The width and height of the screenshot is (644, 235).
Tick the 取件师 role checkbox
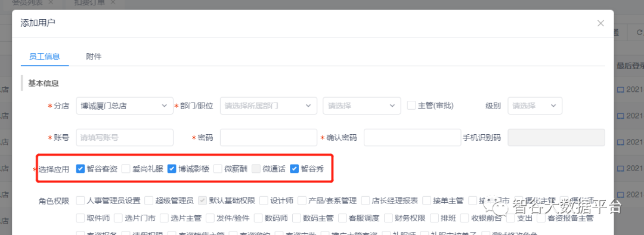pos(80,218)
